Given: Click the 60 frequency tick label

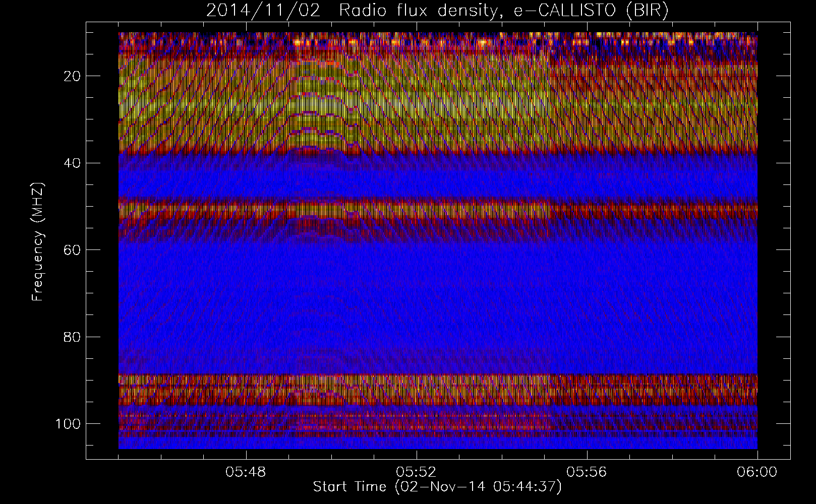Looking at the screenshot, I should pos(73,249).
